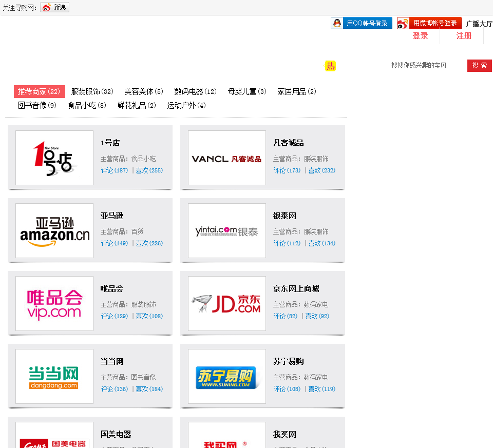The height and width of the screenshot is (448, 493).
Task: Open 凡客诚品 评论(173) link
Action: tap(287, 170)
